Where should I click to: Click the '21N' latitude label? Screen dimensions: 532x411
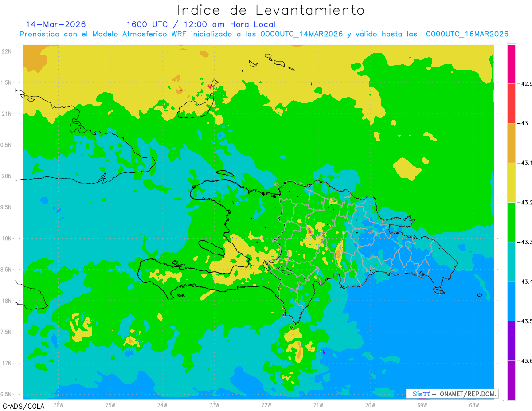[7, 114]
